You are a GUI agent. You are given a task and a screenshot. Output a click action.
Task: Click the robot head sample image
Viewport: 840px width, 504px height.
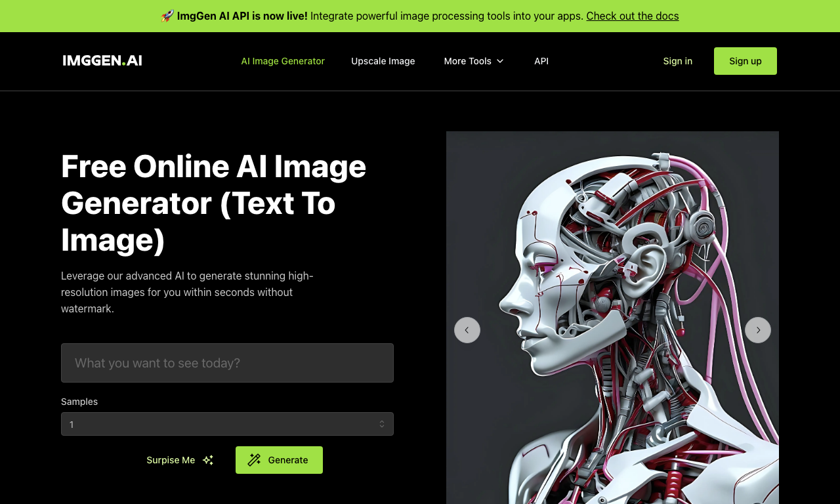coord(612,318)
